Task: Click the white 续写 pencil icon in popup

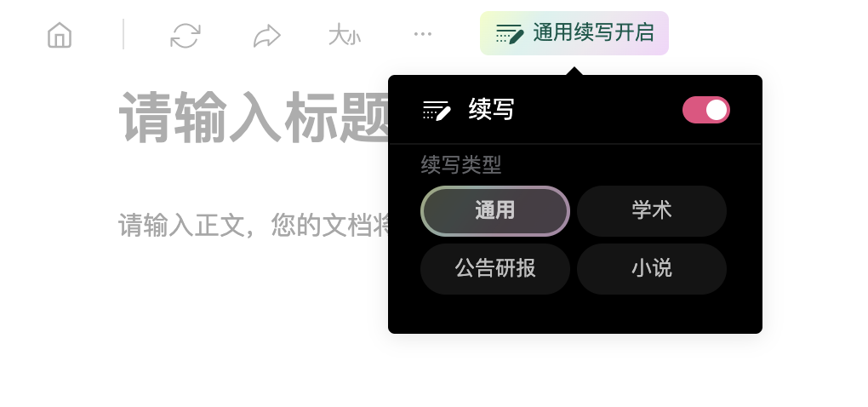Action: coord(437,110)
